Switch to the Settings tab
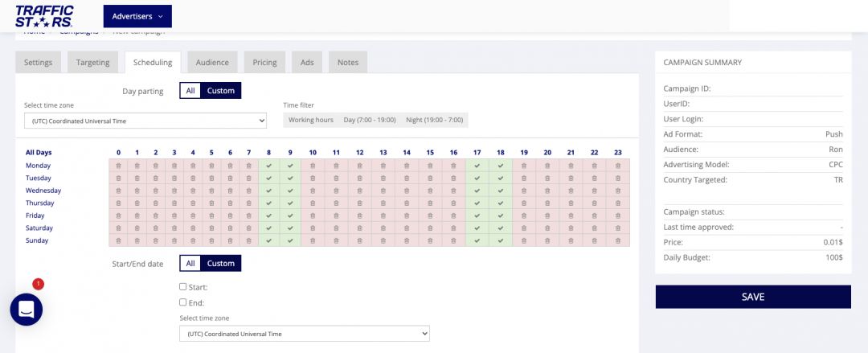This screenshot has height=353, width=868. 39,62
